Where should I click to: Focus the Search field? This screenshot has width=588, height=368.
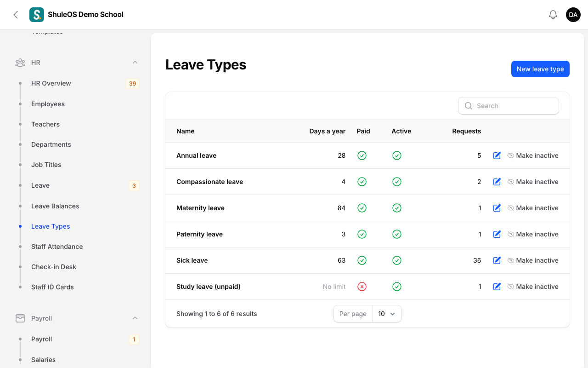(509, 106)
